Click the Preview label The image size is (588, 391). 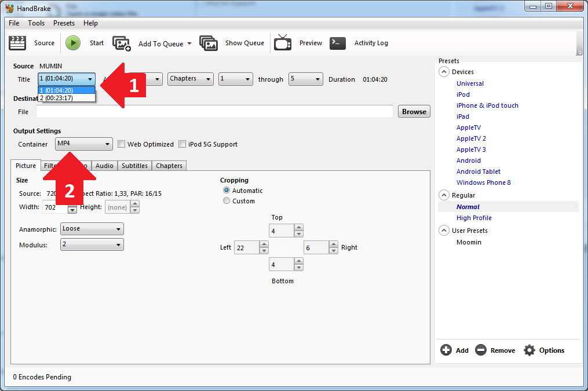pos(311,43)
